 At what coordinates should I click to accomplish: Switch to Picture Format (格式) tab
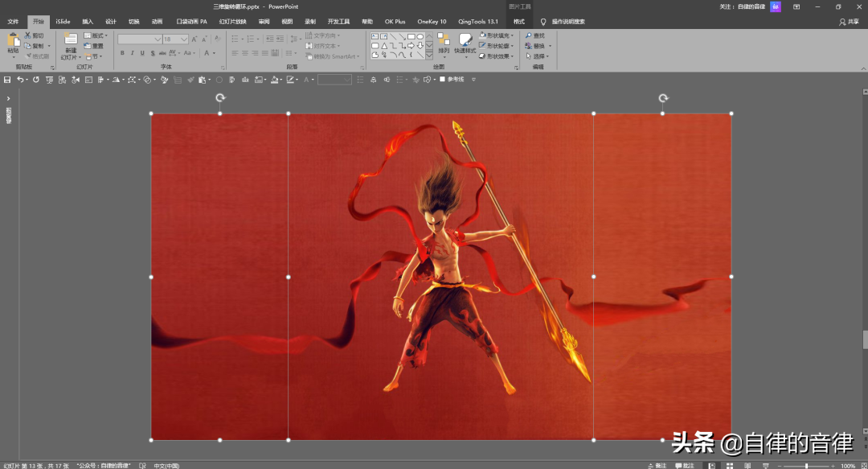pyautogui.click(x=518, y=22)
